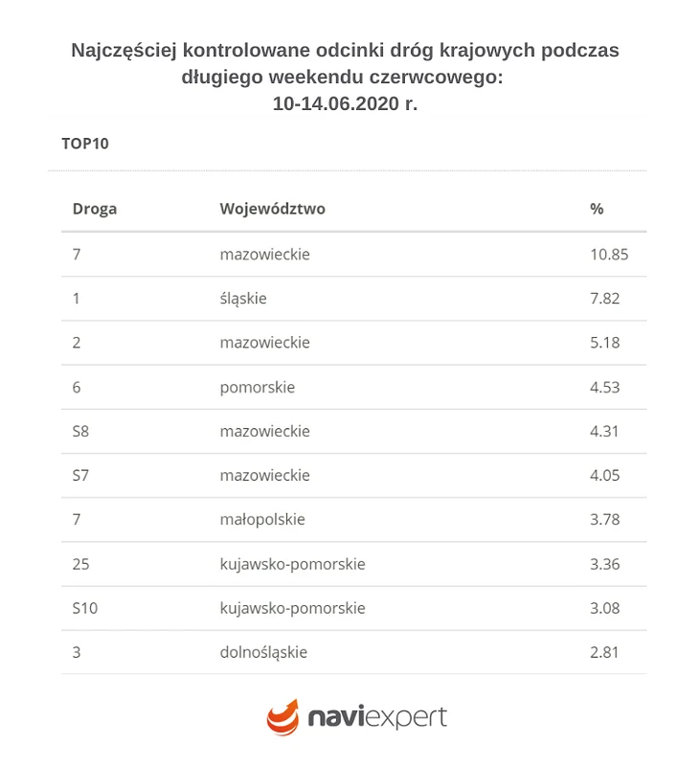Select road S7 in the table
The image size is (700, 766).
81,475
